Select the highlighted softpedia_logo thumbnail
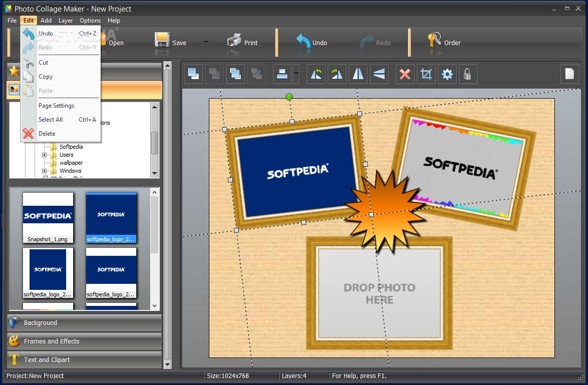This screenshot has width=588, height=385. tap(111, 218)
